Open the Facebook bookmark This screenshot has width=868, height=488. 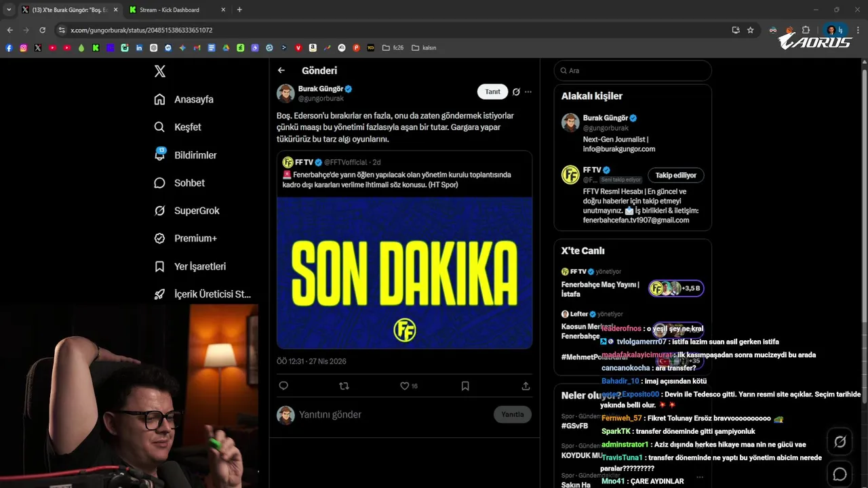[x=9, y=47]
